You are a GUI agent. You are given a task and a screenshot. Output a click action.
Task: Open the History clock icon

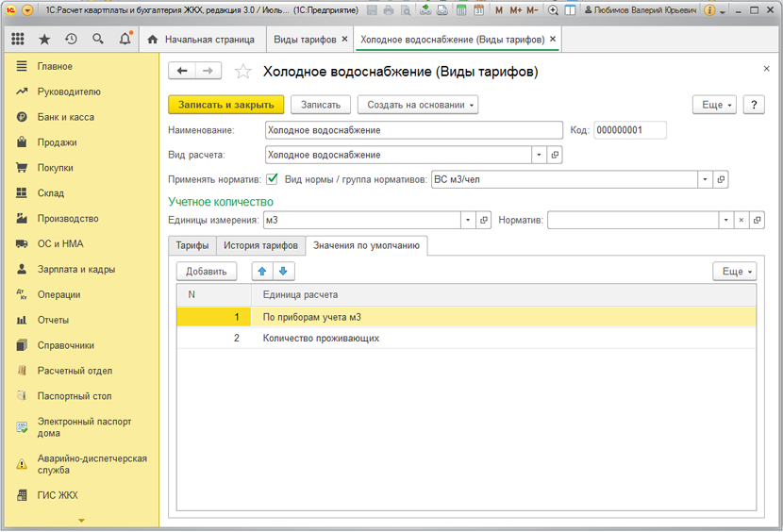[71, 40]
